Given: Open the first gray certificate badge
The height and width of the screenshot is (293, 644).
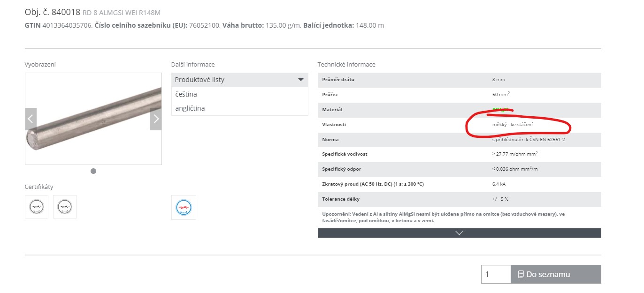Looking at the screenshot, I should point(36,207).
